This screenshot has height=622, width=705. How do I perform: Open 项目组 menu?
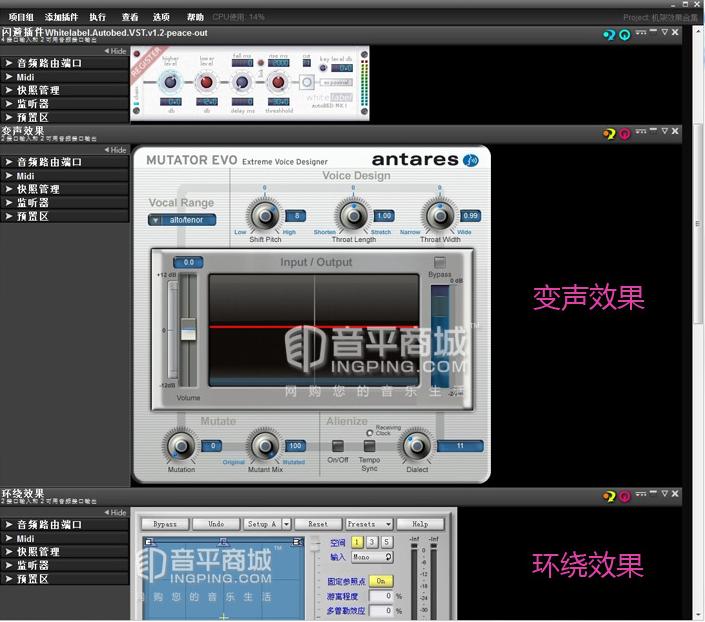[21, 17]
